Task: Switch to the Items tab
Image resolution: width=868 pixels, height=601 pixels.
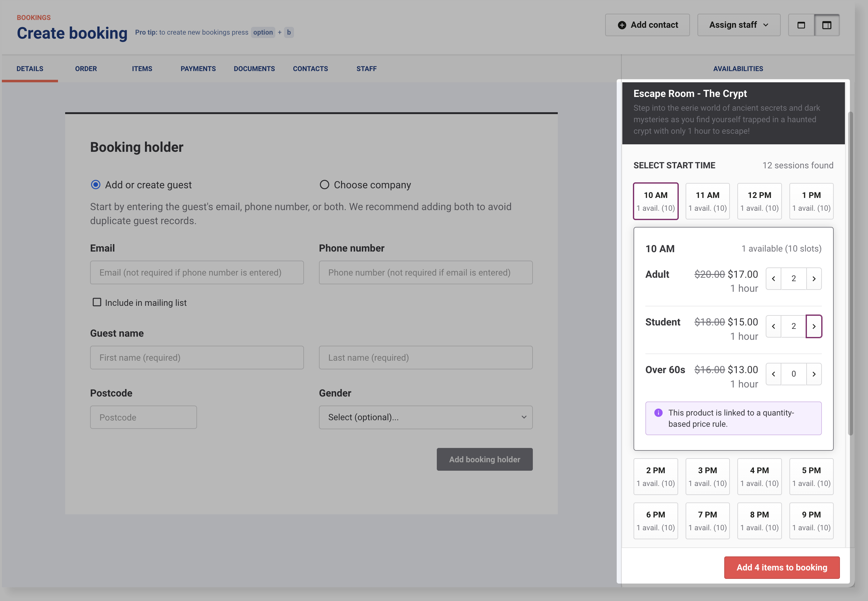Action: tap(142, 69)
